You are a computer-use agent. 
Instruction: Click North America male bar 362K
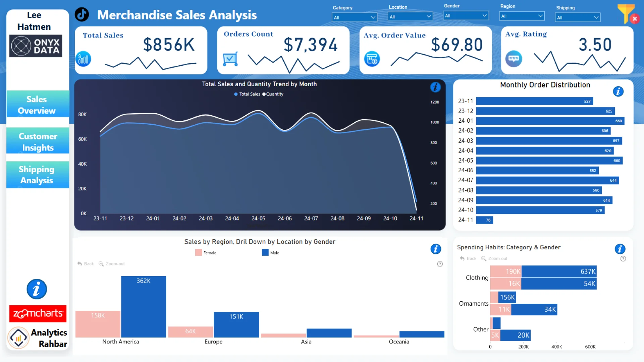point(144,307)
